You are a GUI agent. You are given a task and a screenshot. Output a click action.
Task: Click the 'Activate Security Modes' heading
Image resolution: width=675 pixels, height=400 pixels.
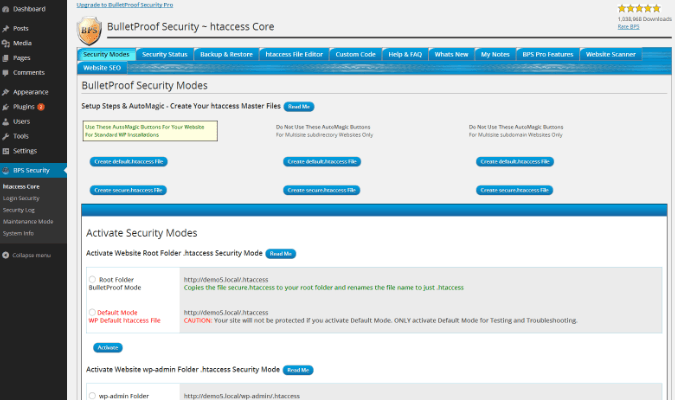pyautogui.click(x=142, y=233)
